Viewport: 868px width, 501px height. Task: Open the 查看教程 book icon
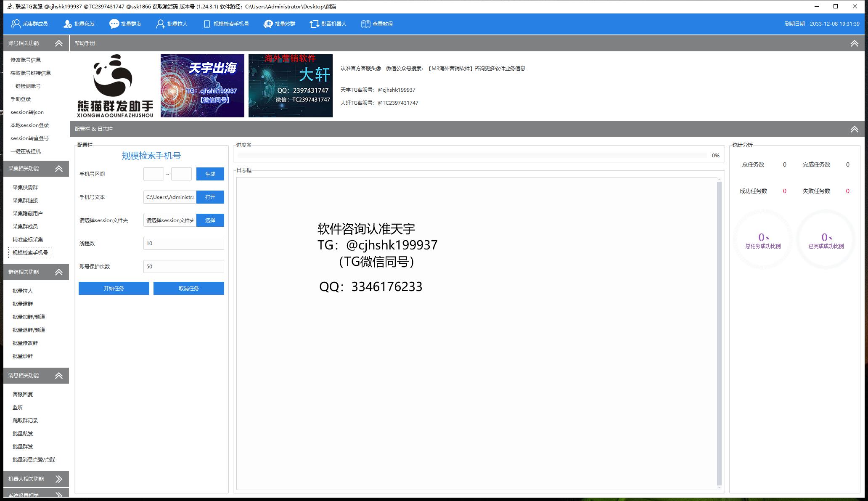coord(365,24)
